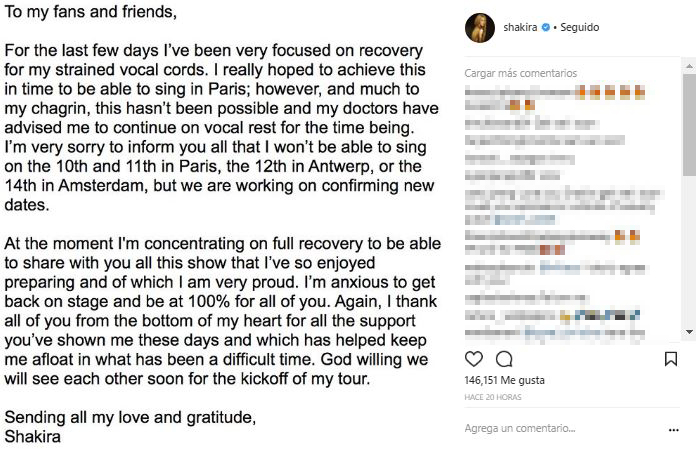Save the post with the bookmark icon
The height and width of the screenshot is (449, 696).
click(672, 359)
